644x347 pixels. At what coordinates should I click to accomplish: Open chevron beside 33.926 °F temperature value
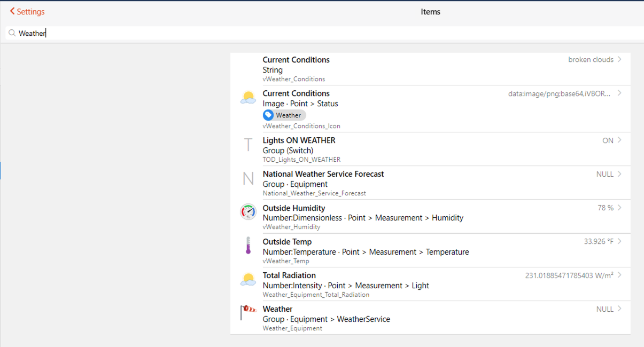tap(619, 241)
